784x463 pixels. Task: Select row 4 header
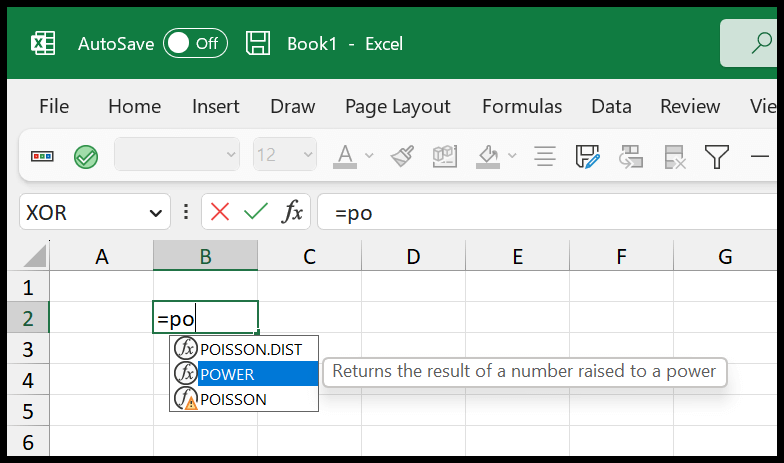click(28, 380)
